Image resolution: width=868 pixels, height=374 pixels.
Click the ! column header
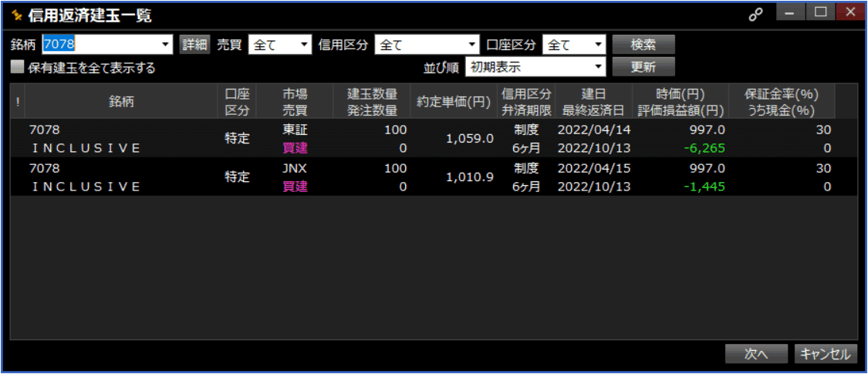pos(18,101)
